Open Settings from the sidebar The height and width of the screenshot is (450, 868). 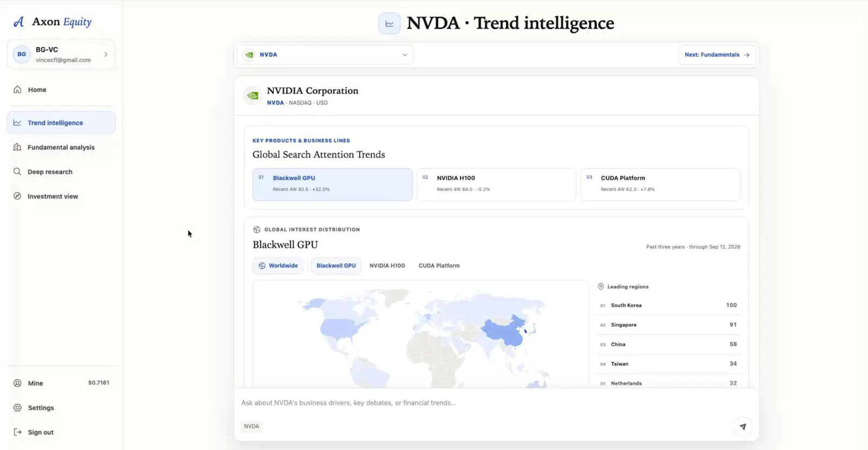coord(61,408)
